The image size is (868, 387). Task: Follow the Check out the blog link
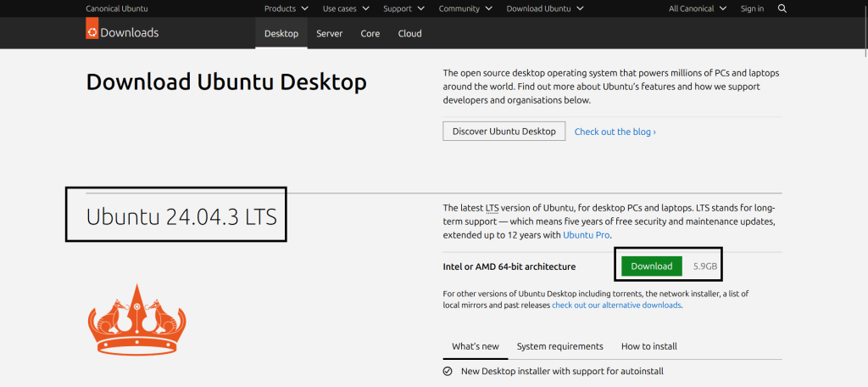tap(615, 132)
